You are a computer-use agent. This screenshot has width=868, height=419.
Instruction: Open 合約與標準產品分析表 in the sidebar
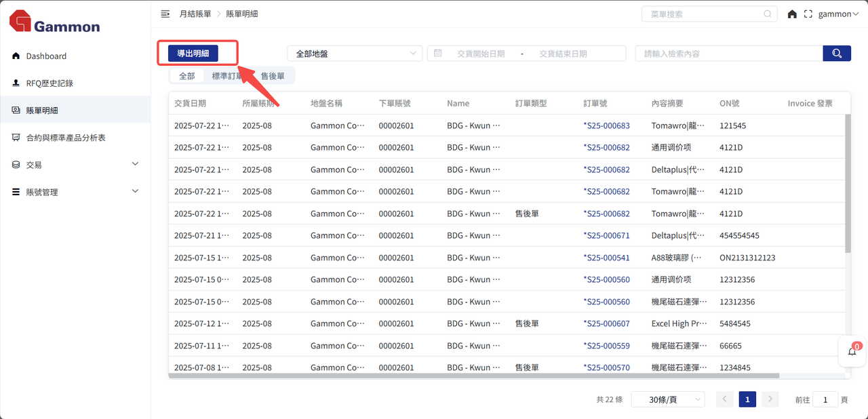(x=66, y=138)
